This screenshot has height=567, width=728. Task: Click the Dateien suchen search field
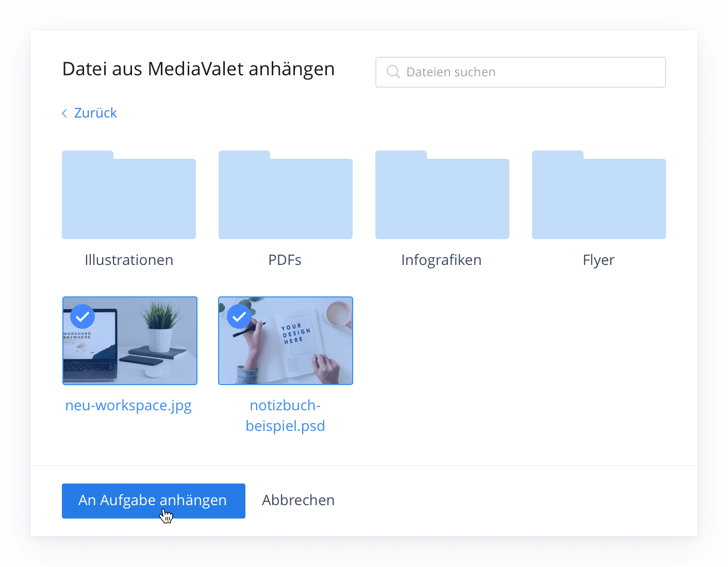point(521,72)
